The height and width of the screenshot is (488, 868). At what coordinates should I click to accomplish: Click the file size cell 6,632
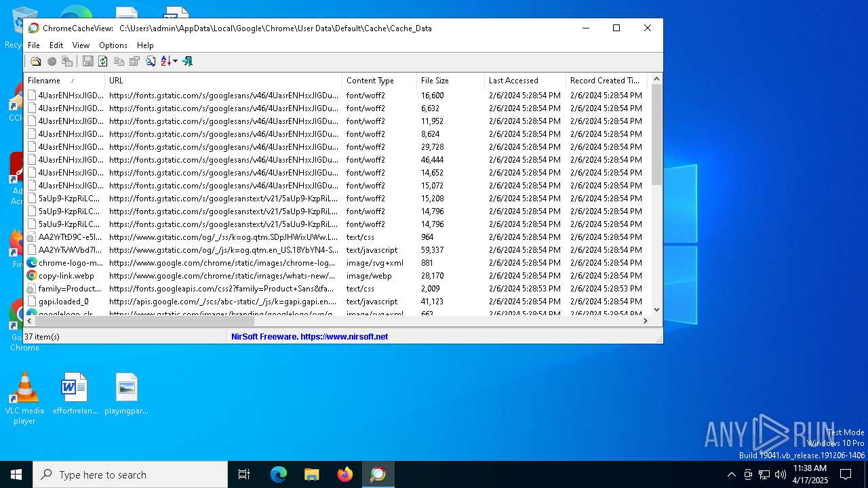pyautogui.click(x=431, y=108)
